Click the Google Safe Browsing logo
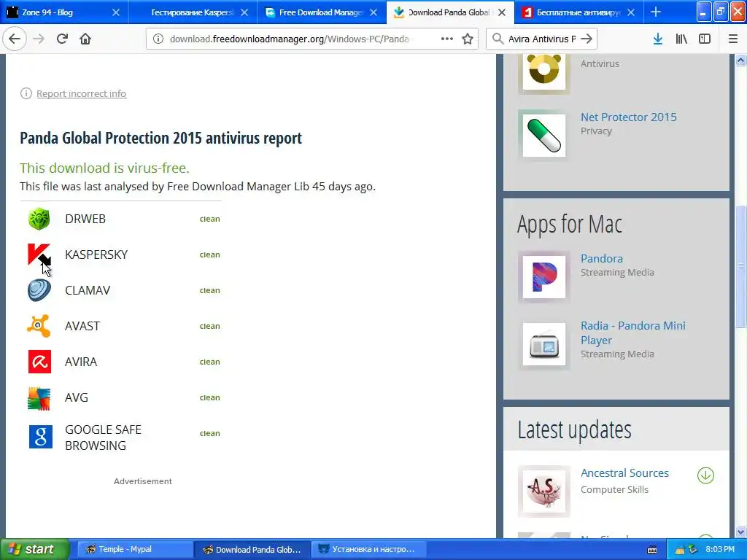The image size is (747, 560). point(41,437)
